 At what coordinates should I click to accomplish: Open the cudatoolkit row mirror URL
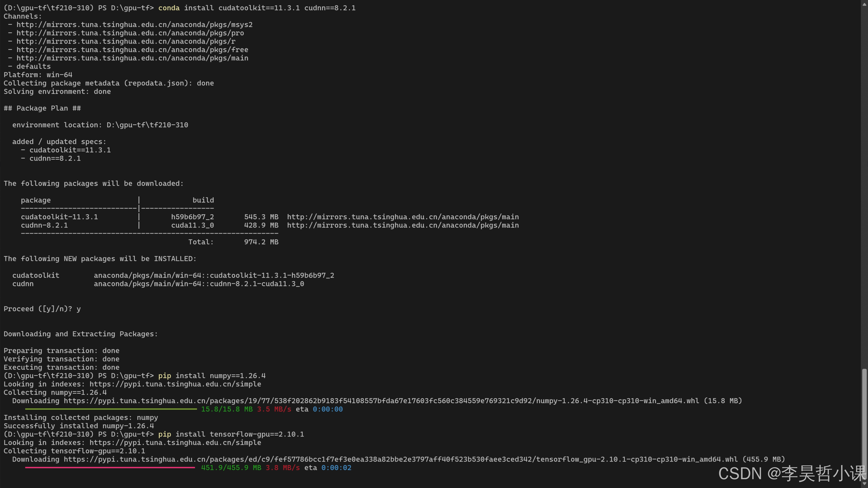(403, 217)
